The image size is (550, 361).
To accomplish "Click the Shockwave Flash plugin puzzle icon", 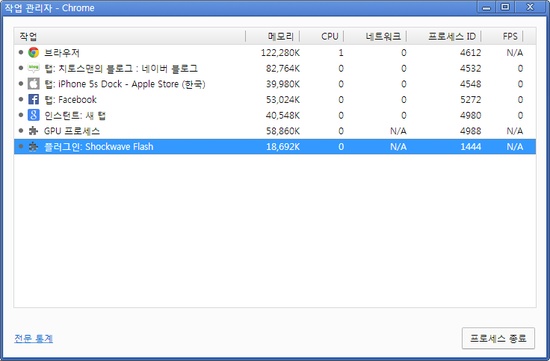I will [x=34, y=147].
